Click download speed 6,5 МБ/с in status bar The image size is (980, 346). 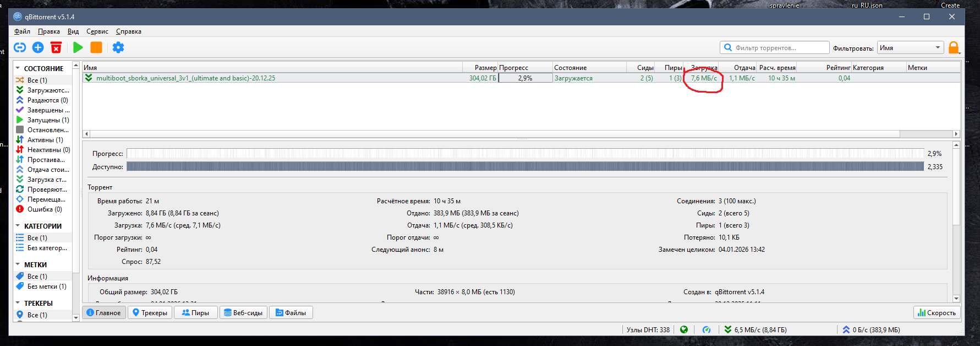(755, 329)
